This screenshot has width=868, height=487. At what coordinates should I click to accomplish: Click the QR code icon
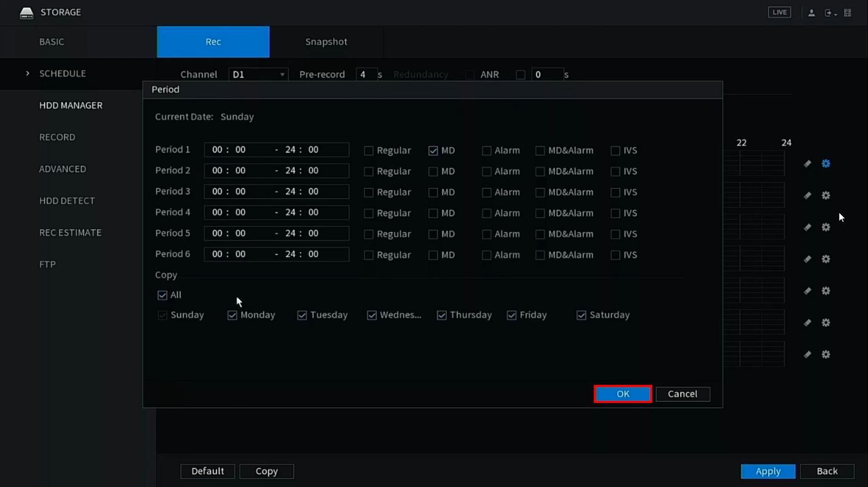tap(847, 13)
